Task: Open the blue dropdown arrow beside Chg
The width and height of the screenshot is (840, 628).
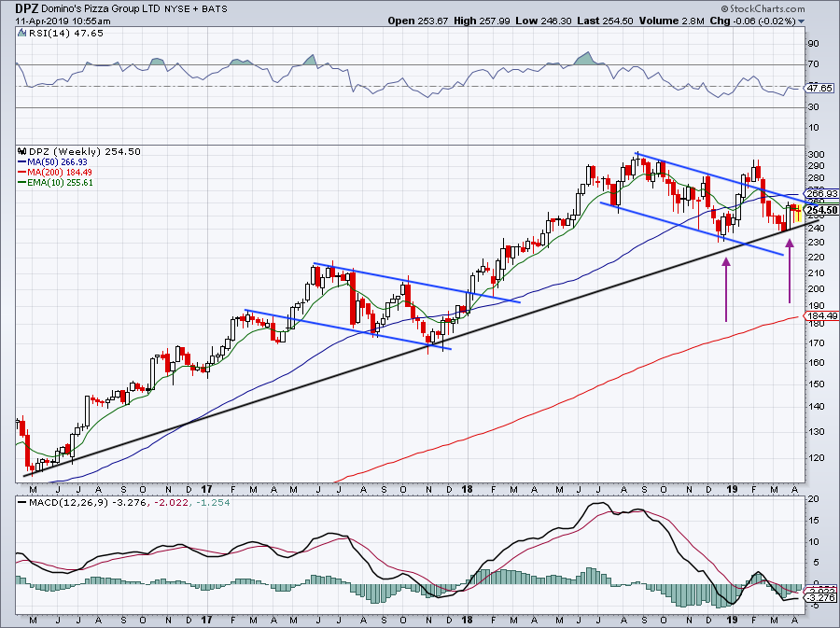Action: pos(802,22)
